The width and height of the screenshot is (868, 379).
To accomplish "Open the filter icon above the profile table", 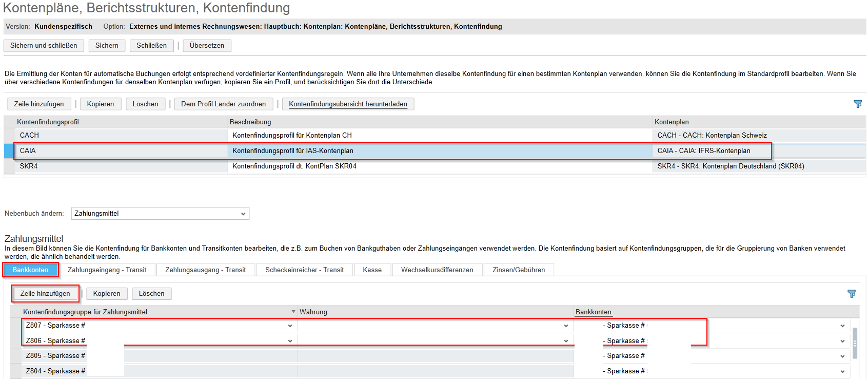I will 857,104.
